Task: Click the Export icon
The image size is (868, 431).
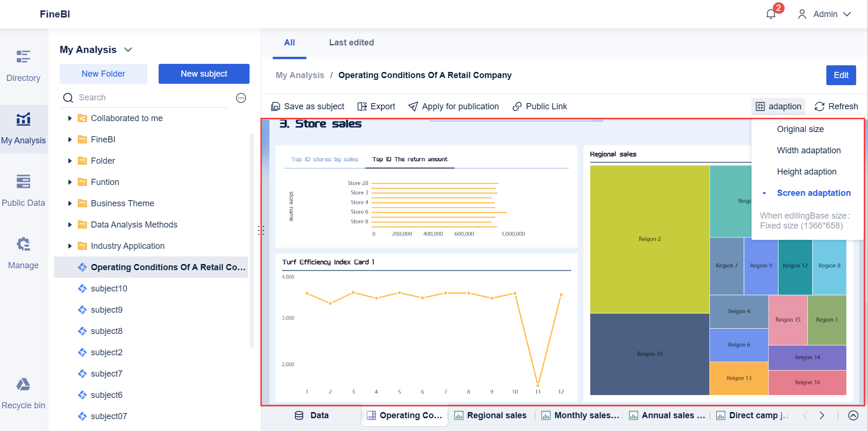Action: tap(376, 106)
